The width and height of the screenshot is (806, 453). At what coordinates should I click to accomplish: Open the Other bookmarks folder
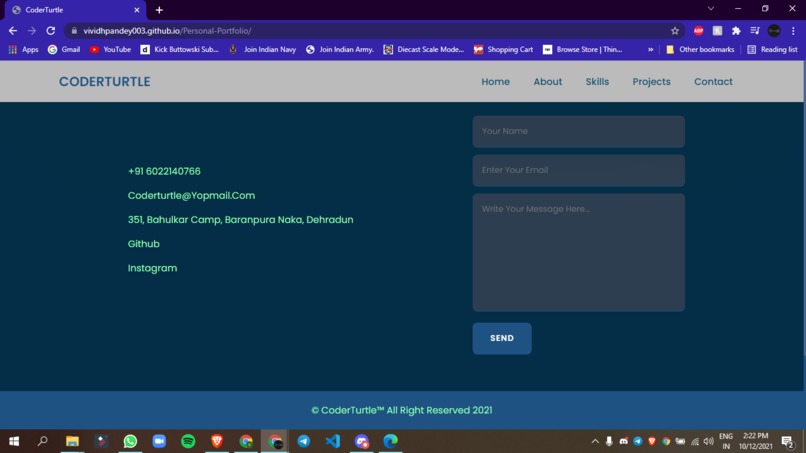point(700,49)
